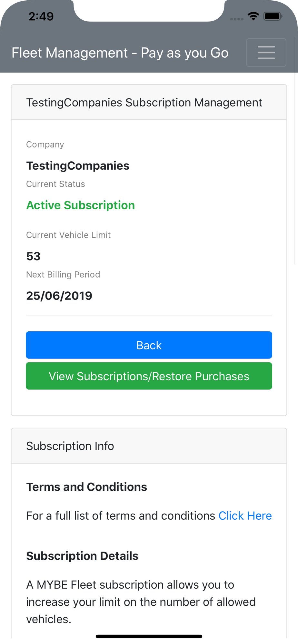
Task: Tap the Subscription Info card header
Action: [x=70, y=446]
